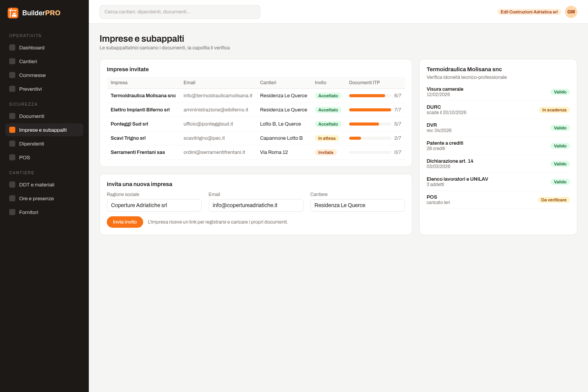Open the GM user avatar
This screenshot has height=392, width=588.
571,12
